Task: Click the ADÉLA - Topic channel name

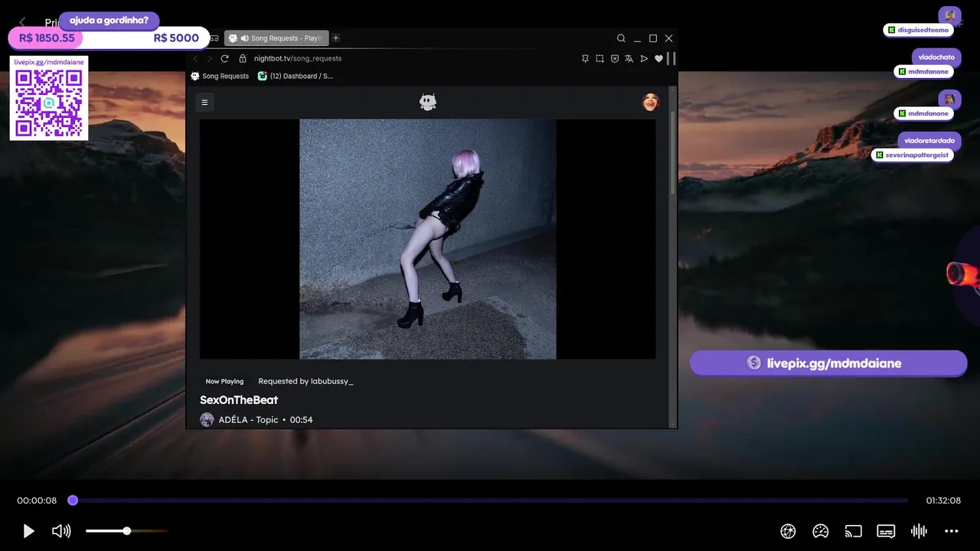Action: coord(249,419)
